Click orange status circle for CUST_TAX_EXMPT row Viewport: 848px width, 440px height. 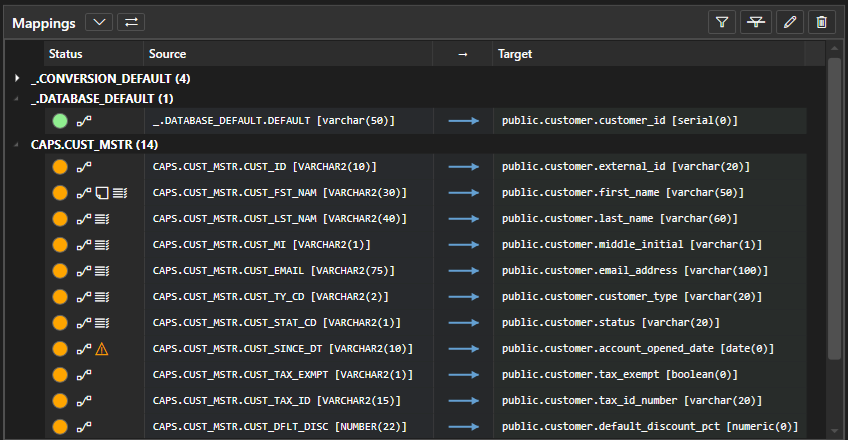coord(60,375)
